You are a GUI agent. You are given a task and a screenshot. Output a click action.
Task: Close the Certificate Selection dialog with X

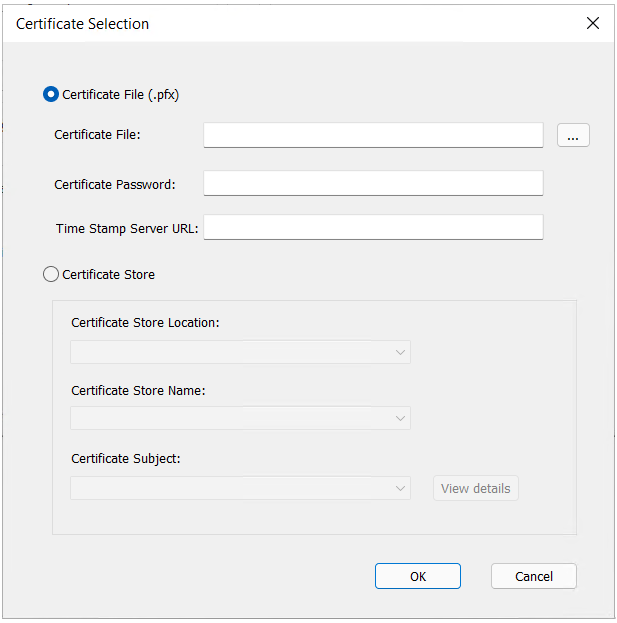tap(593, 23)
